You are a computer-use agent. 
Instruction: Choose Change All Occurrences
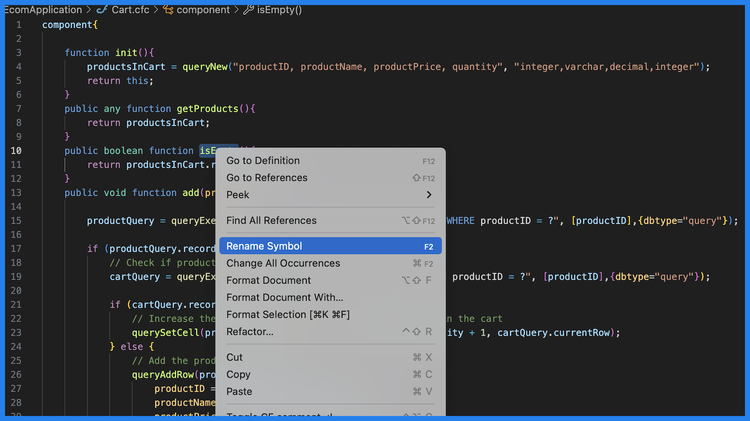(283, 264)
